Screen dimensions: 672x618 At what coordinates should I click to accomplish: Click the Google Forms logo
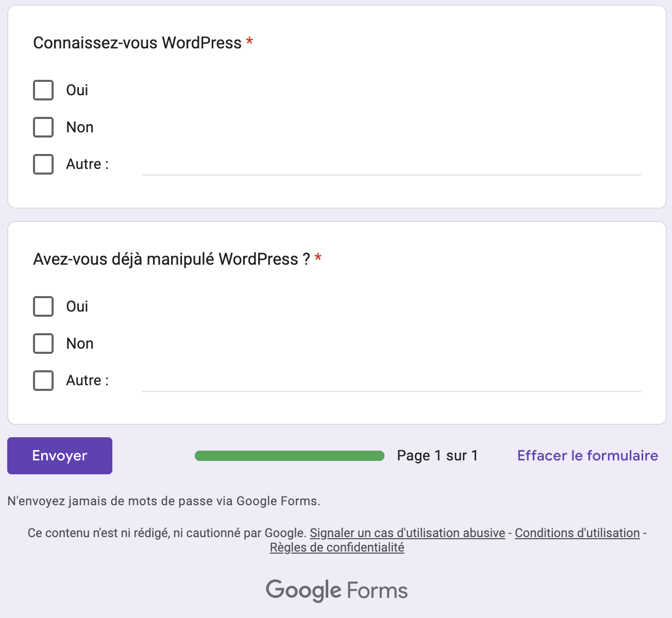pyautogui.click(x=337, y=590)
